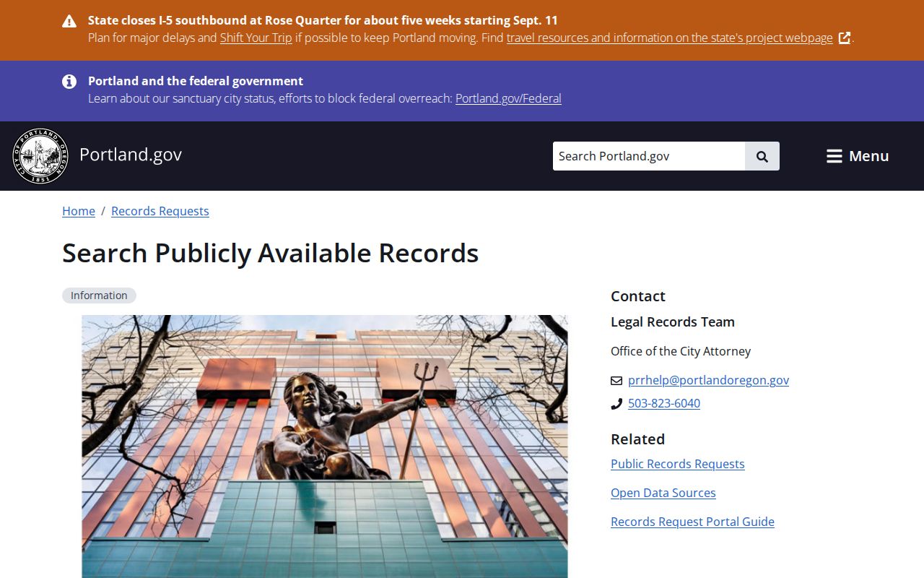Open the Shift Your Trip link
This screenshot has width=924, height=578.
(x=256, y=38)
